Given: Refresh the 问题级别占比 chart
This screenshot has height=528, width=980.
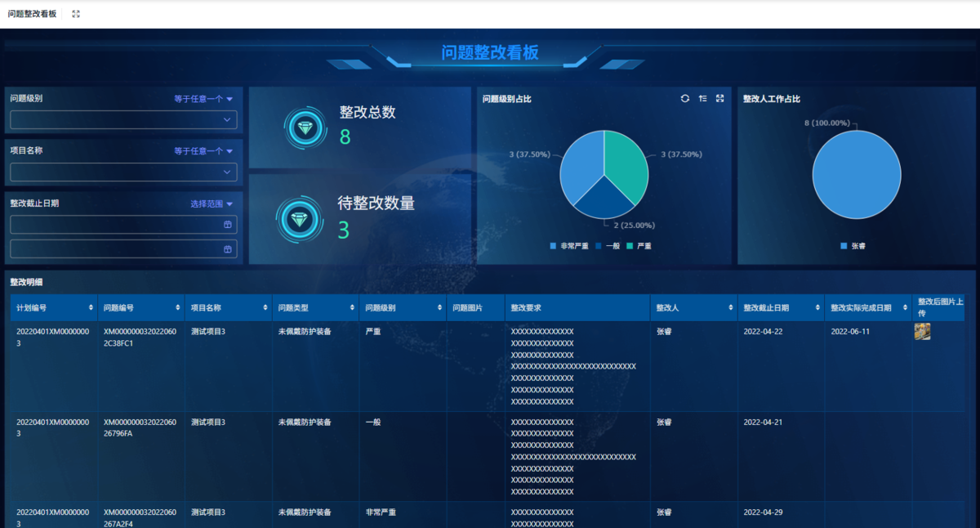Looking at the screenshot, I should (685, 99).
